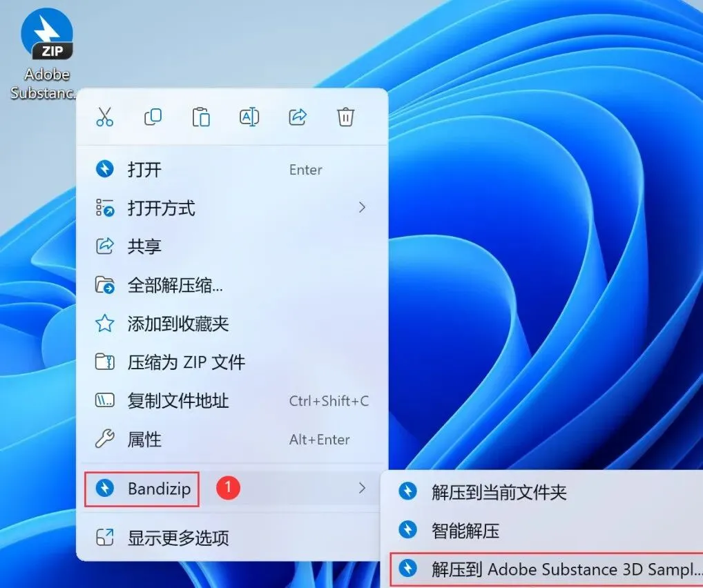This screenshot has height=588, width=703.
Task: Select 显示更多选项 entry
Action: 232,538
